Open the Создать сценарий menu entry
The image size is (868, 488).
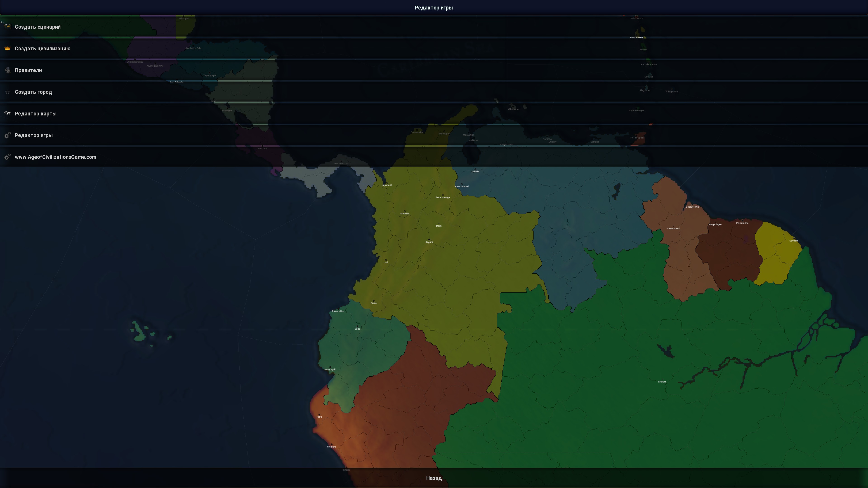tap(434, 27)
